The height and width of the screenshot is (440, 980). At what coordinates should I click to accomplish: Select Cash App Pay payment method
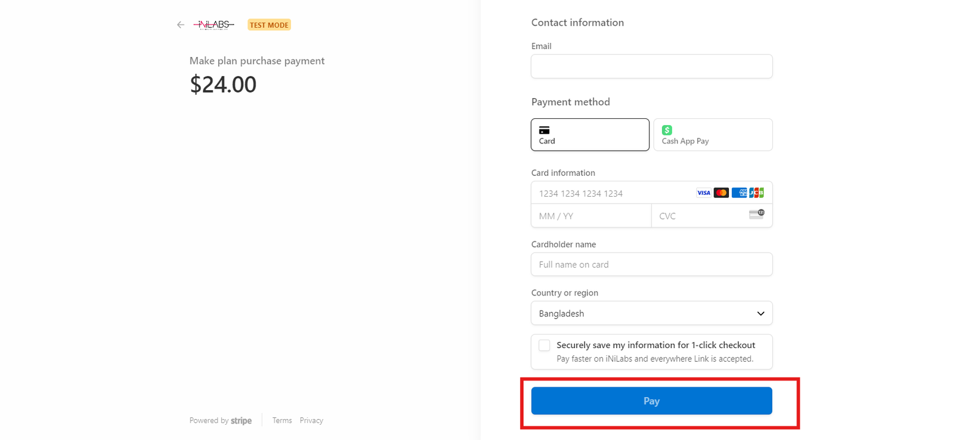coord(713,135)
